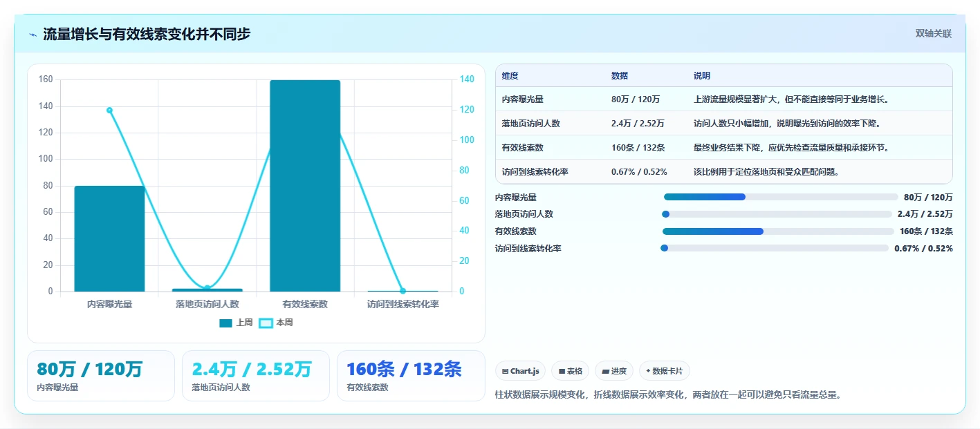Image resolution: width=980 pixels, height=429 pixels.
Task: Click the 表格 tag
Action: (570, 371)
